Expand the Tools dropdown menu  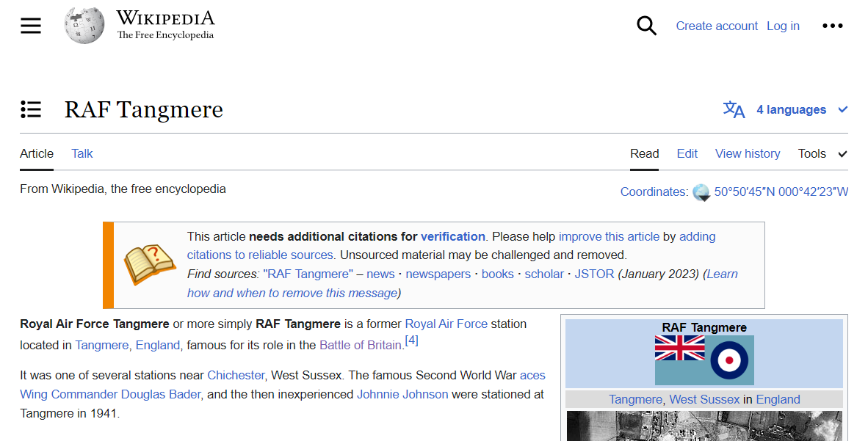tap(822, 153)
